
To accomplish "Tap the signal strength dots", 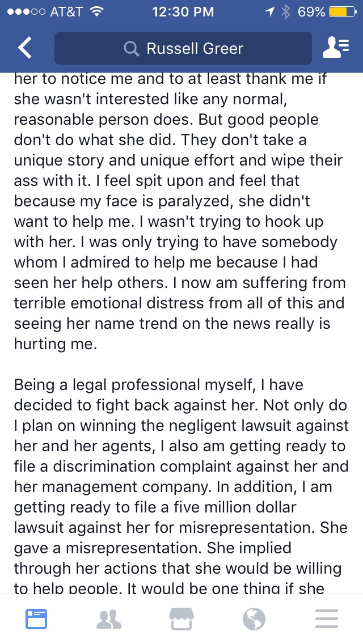I will coord(26,12).
